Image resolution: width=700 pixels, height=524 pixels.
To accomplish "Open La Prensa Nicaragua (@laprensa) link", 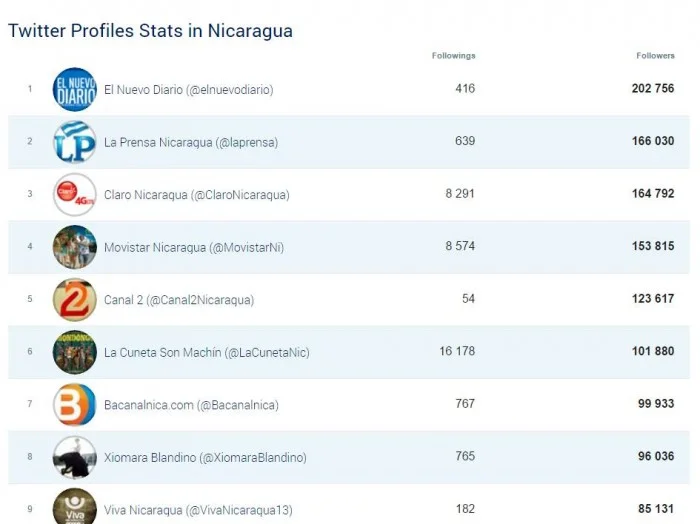I will click(x=191, y=142).
